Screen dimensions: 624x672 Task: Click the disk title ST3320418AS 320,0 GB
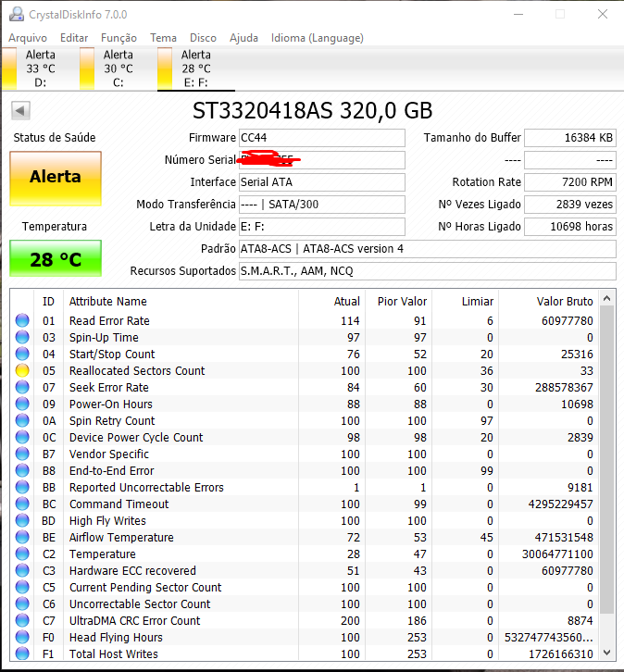point(312,110)
